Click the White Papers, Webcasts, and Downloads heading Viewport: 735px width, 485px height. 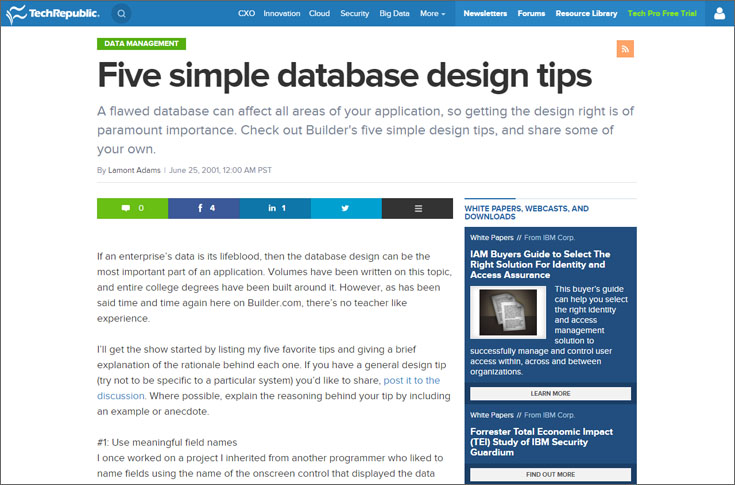pyautogui.click(x=526, y=212)
